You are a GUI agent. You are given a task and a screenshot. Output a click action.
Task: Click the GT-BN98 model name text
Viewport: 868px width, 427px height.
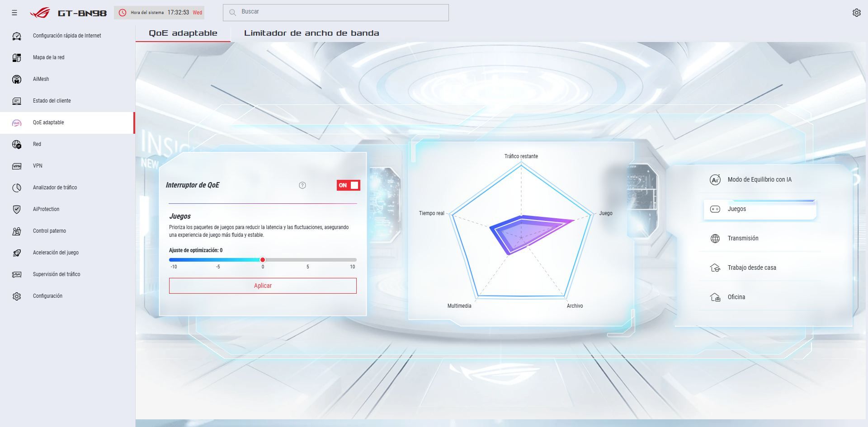(82, 13)
